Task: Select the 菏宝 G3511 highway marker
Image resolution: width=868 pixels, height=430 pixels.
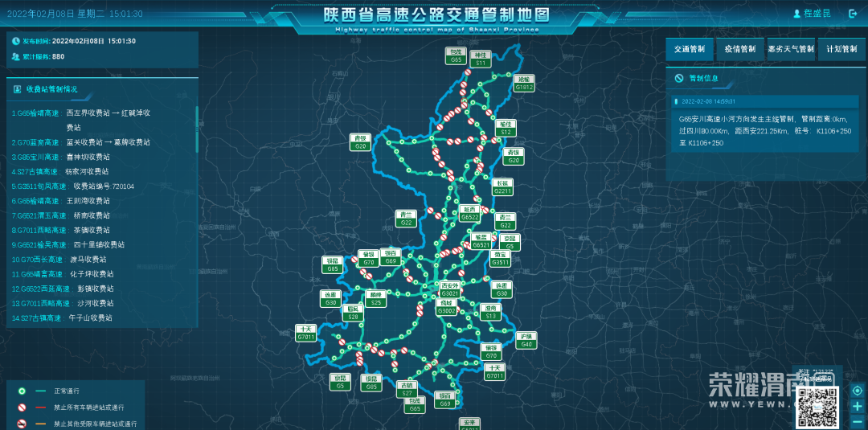Action: tap(501, 259)
